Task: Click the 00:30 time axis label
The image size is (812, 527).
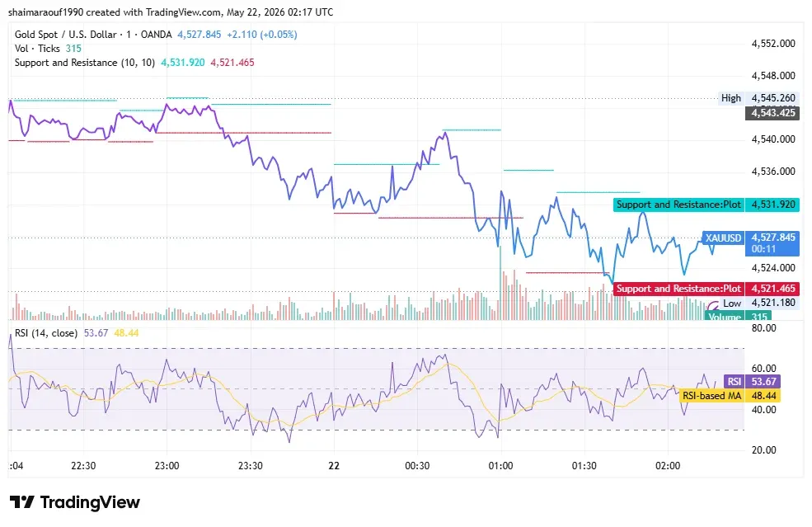Action: click(x=417, y=466)
